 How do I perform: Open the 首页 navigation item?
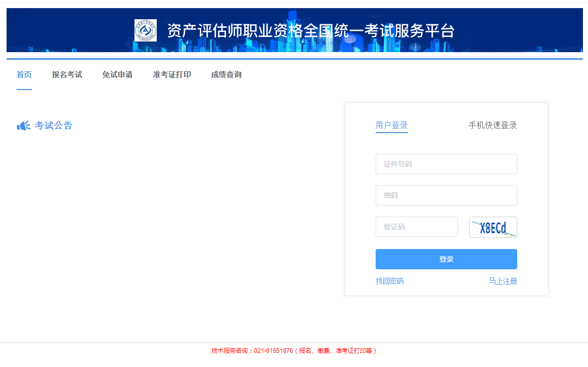pos(24,75)
